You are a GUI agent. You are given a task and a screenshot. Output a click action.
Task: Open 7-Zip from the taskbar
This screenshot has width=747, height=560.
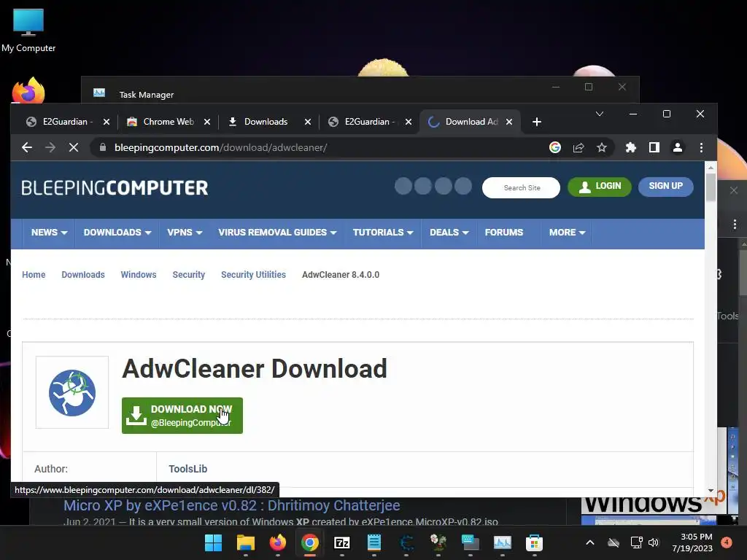coord(342,542)
